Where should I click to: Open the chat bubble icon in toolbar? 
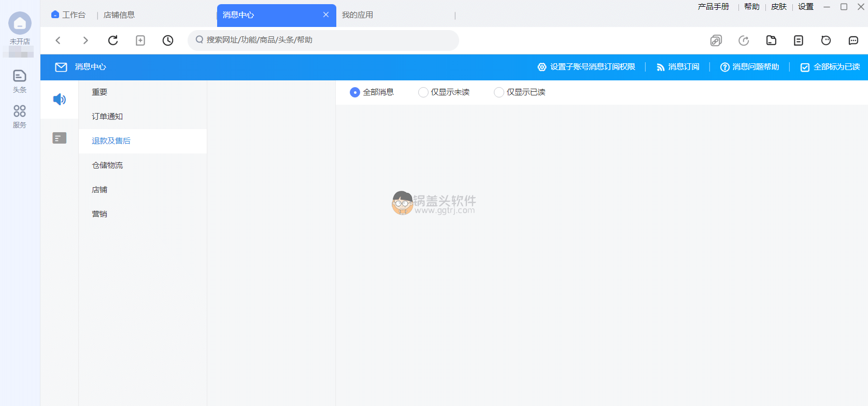pos(853,40)
